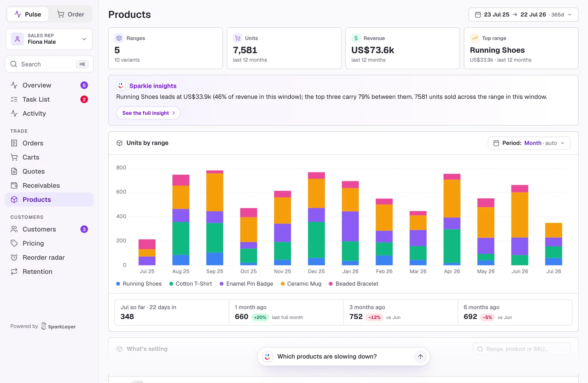Open Overview in the sidebar
Image resolution: width=588 pixels, height=383 pixels.
pos(49,85)
